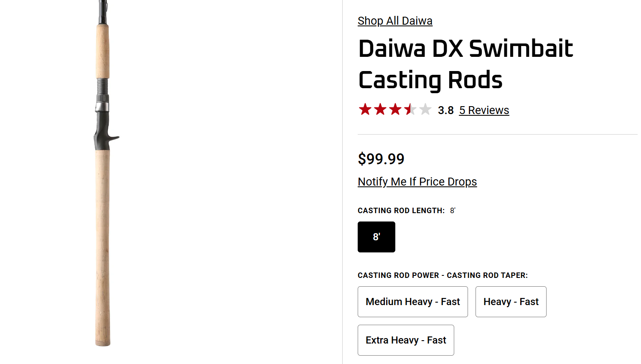This screenshot has height=364, width=641.
Task: Click the Casting Rod Power - Taper label
Action: click(443, 275)
